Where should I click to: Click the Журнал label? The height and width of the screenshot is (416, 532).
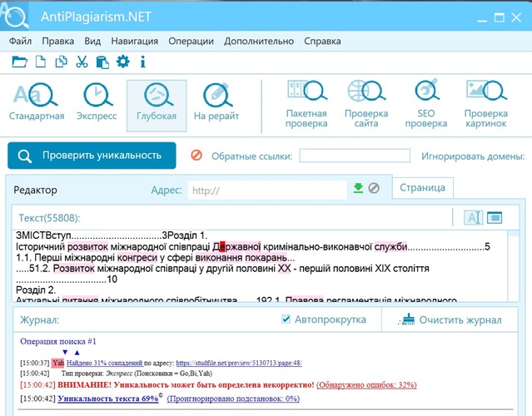click(40, 320)
